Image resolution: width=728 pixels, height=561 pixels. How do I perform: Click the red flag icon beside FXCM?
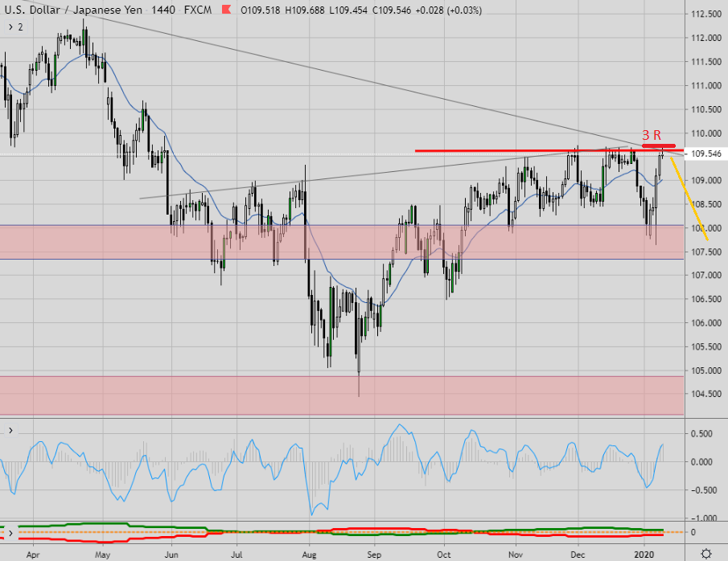click(227, 10)
